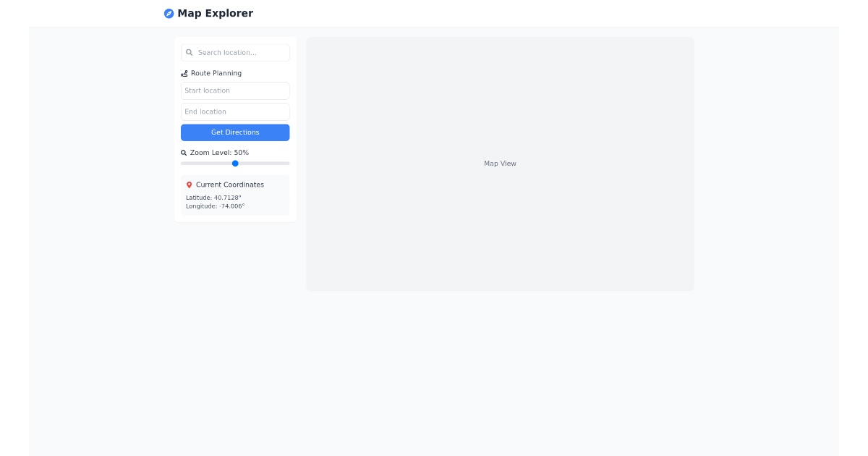
Task: Click the End location field
Action: (x=235, y=111)
